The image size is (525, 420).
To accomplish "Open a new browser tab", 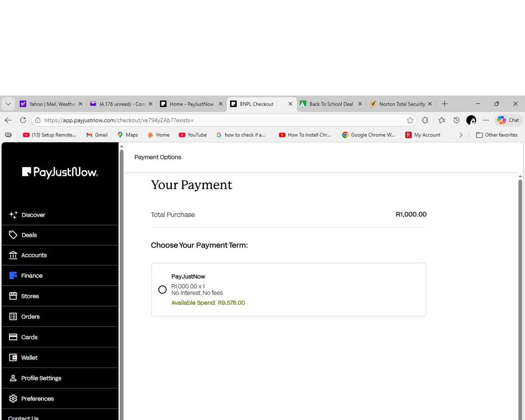I will pyautogui.click(x=444, y=104).
